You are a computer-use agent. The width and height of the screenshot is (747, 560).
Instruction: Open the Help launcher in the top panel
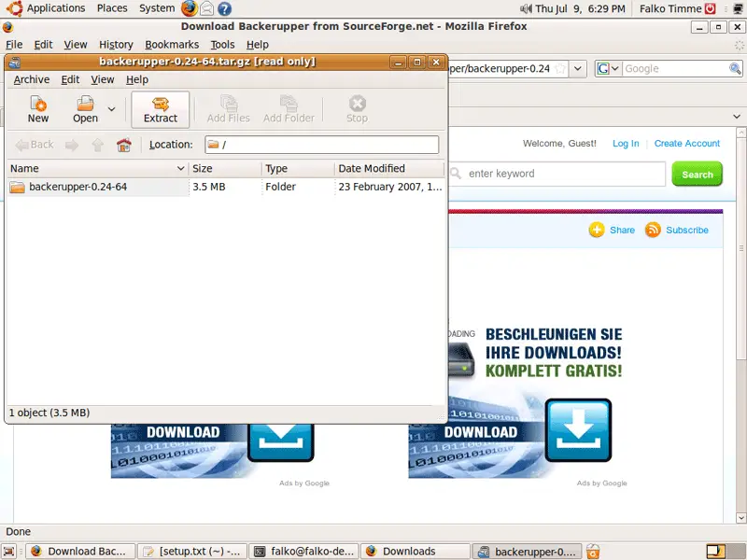pos(224,8)
